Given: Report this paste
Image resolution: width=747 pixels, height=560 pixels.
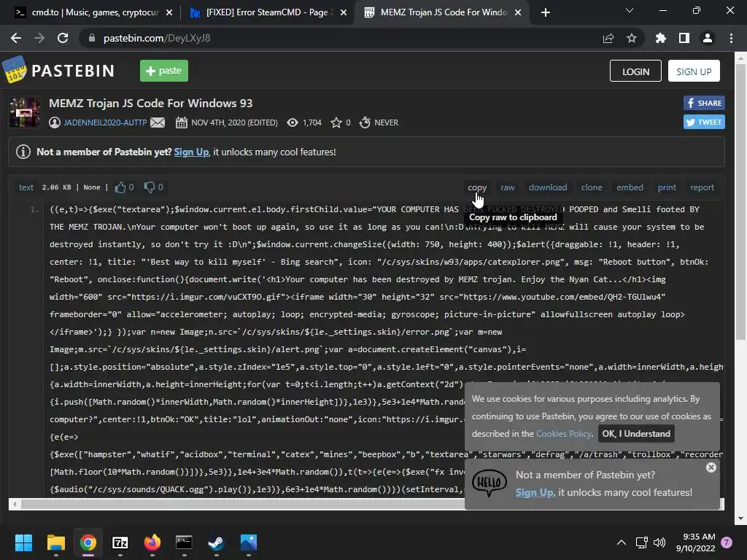Looking at the screenshot, I should 702,187.
